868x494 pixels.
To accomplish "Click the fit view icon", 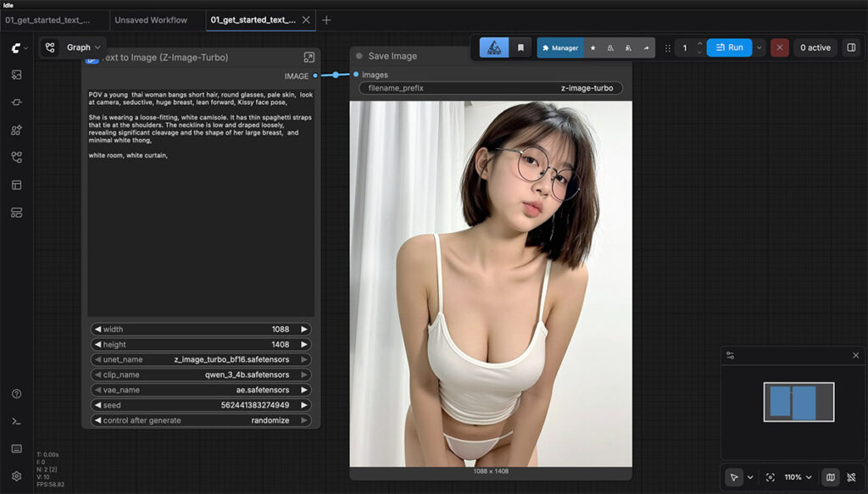I will tap(770, 477).
